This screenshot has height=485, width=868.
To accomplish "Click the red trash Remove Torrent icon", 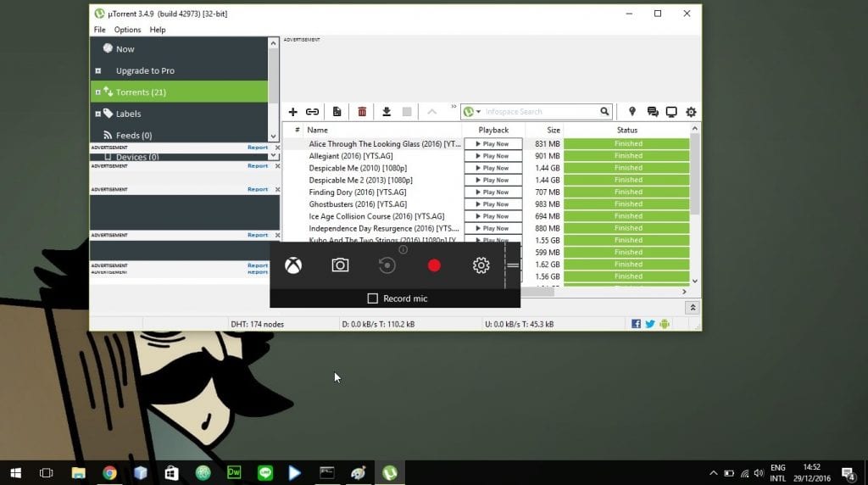I will click(x=362, y=112).
